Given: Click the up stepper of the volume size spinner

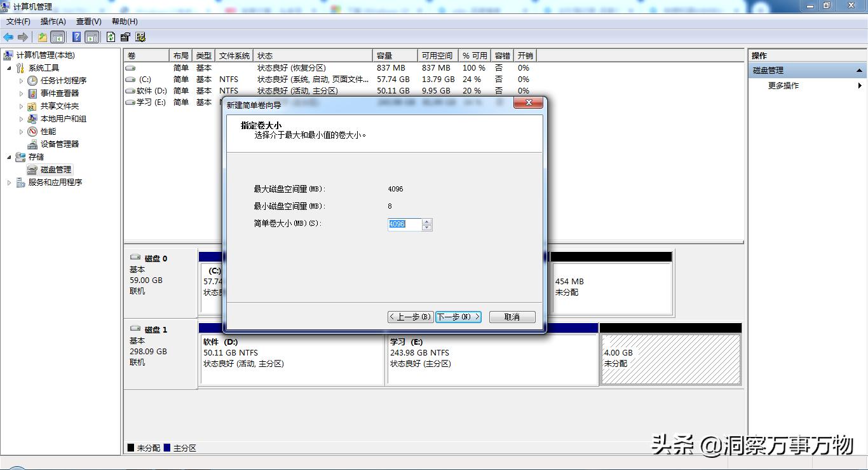Looking at the screenshot, I should (426, 222).
